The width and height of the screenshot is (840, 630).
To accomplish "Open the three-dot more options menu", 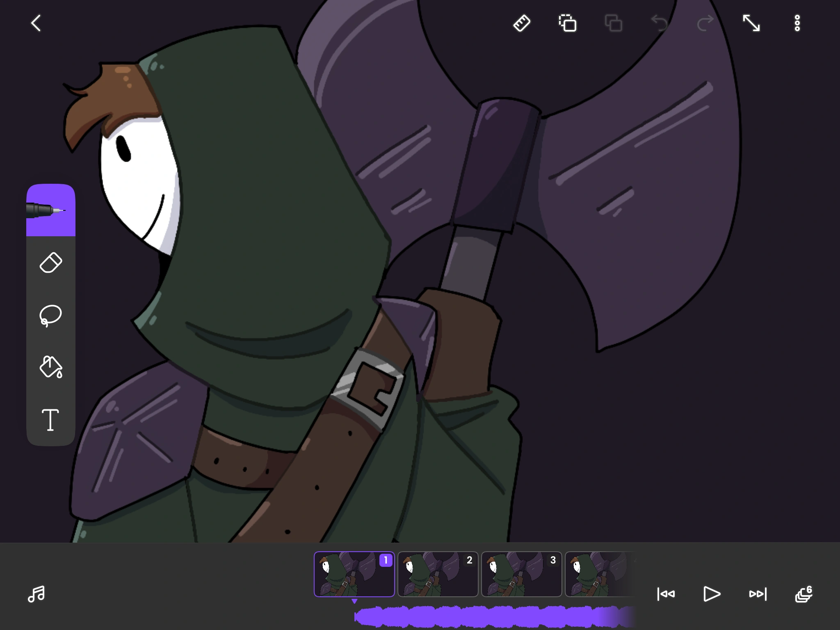I will [797, 23].
